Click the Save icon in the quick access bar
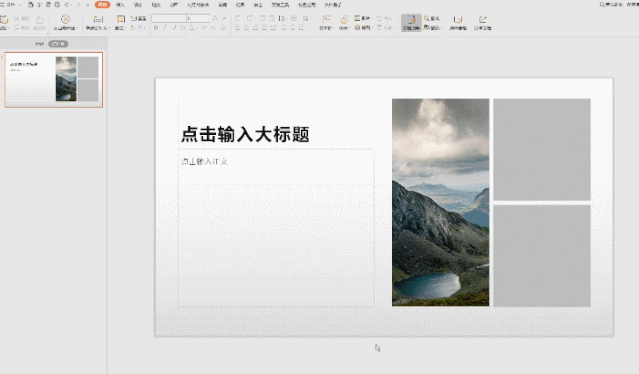The width and height of the screenshot is (639, 374). tap(31, 5)
